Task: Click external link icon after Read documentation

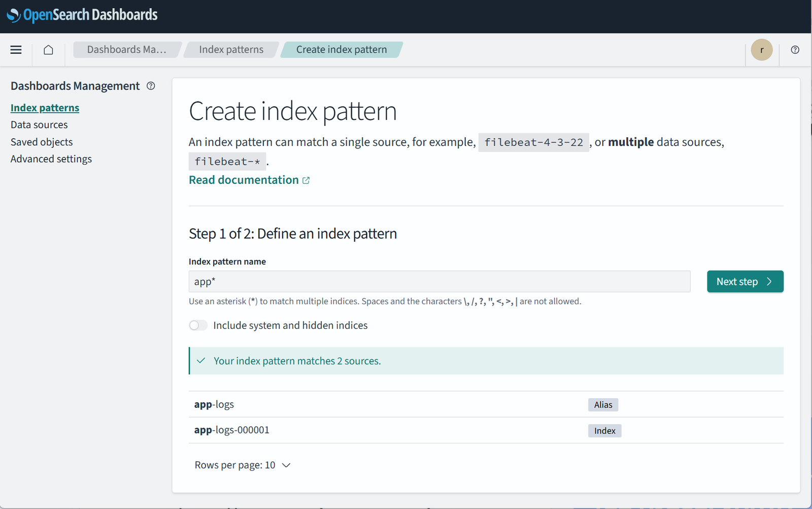Action: [x=306, y=180]
